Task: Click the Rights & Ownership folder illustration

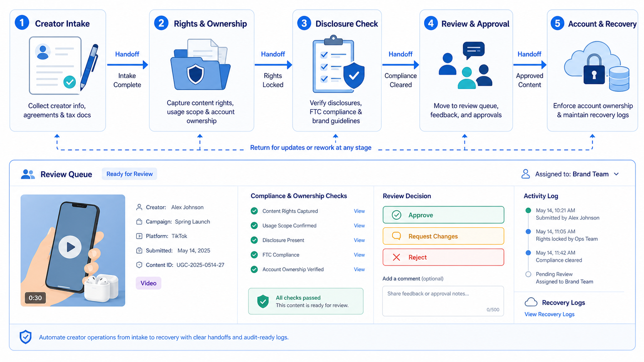Action: pos(200,65)
